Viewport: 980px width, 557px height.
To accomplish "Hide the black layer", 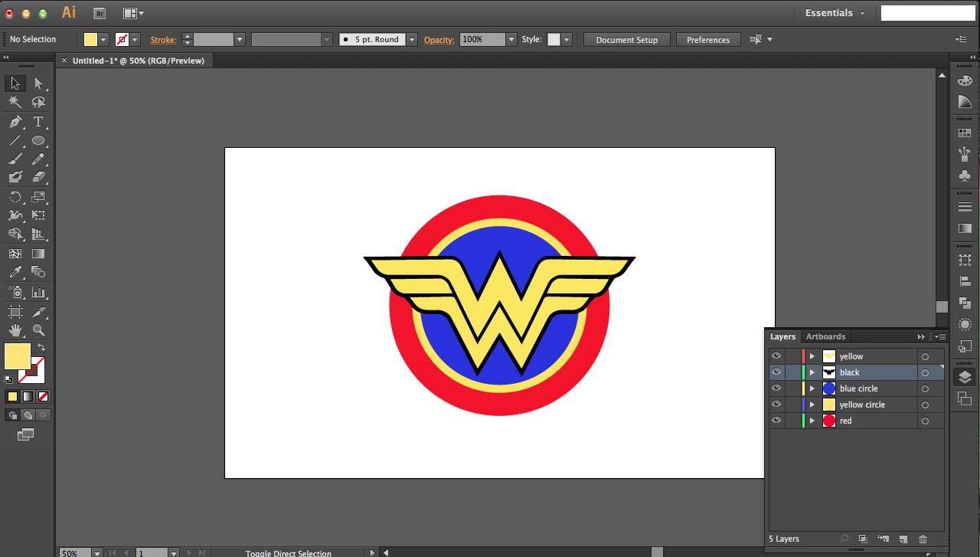I will 776,372.
